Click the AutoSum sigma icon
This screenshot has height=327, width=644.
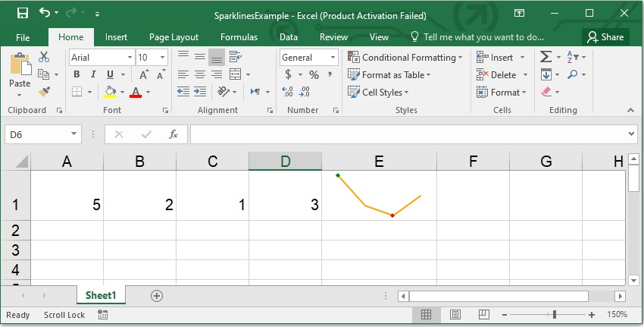tap(546, 57)
